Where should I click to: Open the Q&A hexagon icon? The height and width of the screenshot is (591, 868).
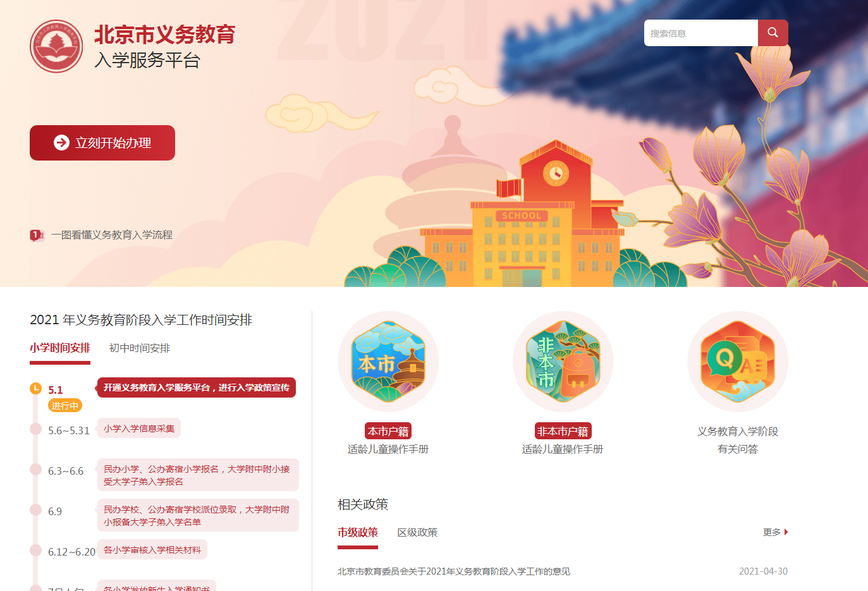738,362
